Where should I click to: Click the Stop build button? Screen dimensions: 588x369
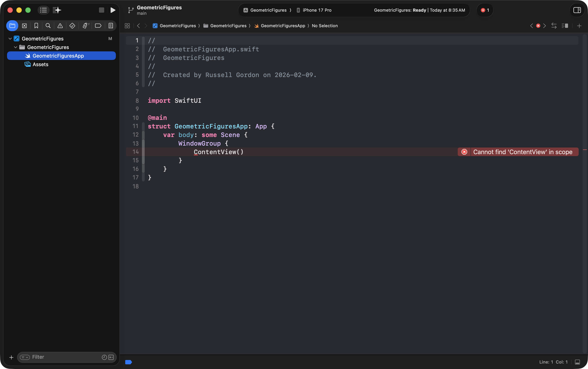click(101, 10)
